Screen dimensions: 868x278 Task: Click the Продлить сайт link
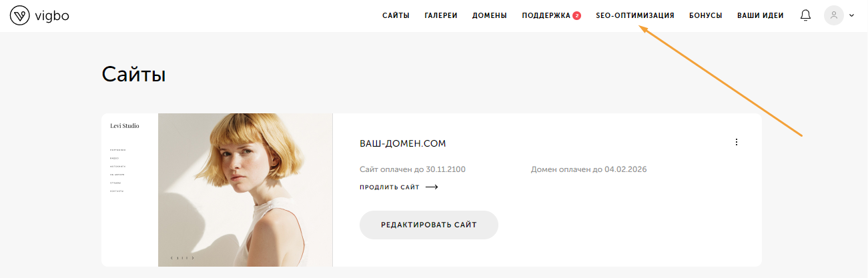pyautogui.click(x=390, y=187)
